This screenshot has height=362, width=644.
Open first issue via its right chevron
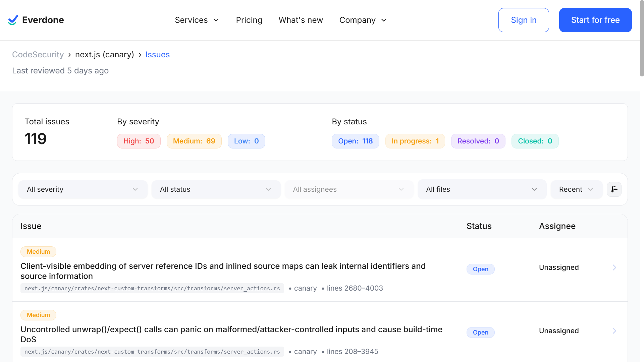[x=614, y=267]
